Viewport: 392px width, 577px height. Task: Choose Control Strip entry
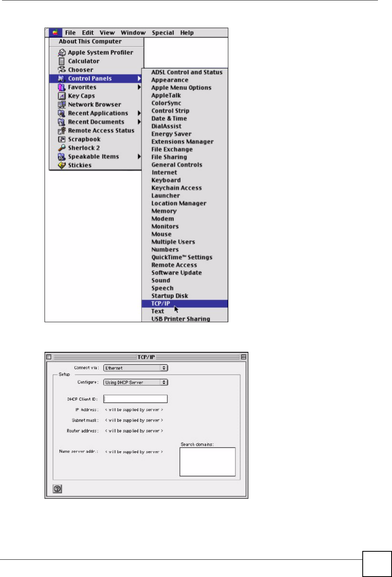[x=170, y=111]
